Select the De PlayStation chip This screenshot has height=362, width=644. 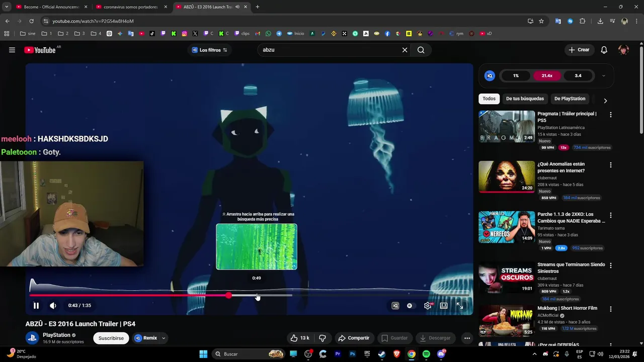tap(570, 99)
